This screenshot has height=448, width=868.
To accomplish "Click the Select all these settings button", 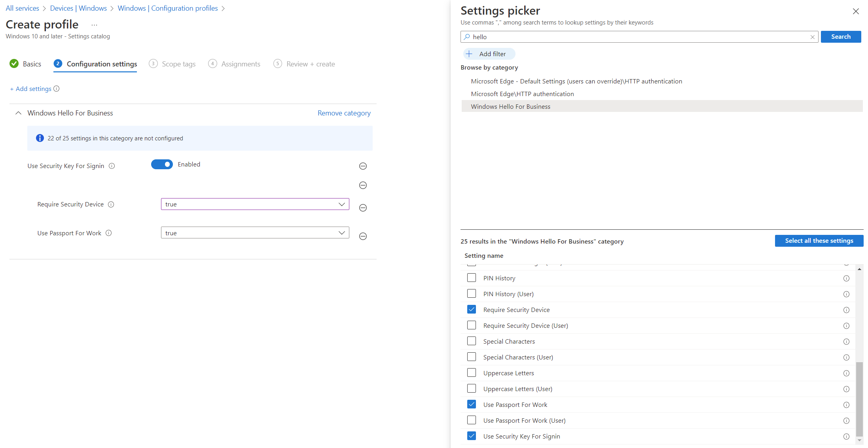I will (819, 240).
